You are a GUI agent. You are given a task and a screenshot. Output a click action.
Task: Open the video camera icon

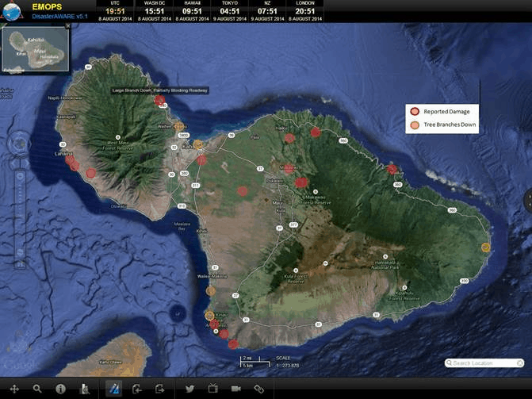235,389
